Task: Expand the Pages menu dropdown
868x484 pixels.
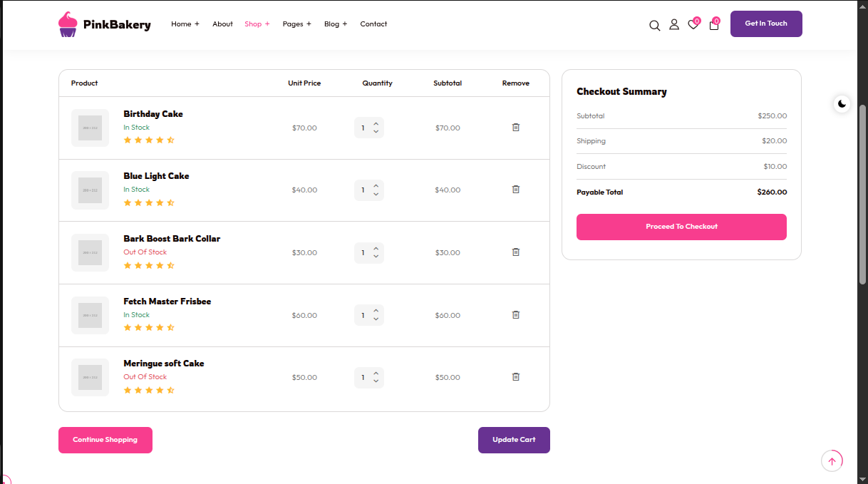Action: pyautogui.click(x=296, y=24)
